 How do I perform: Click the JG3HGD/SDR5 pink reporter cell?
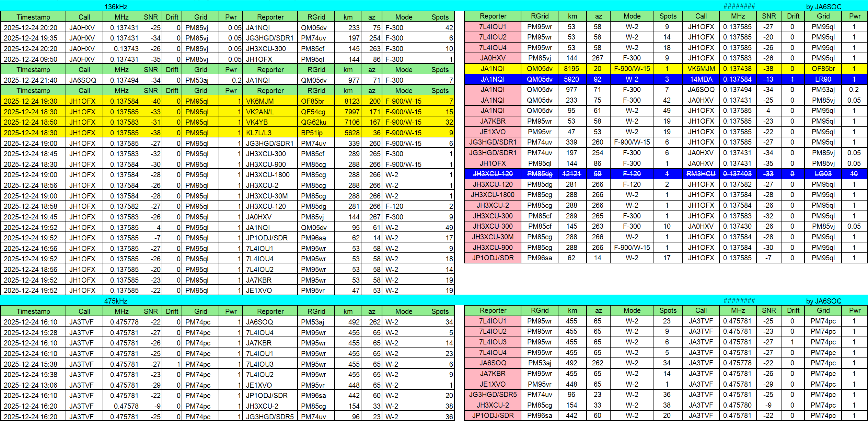pos(493,395)
